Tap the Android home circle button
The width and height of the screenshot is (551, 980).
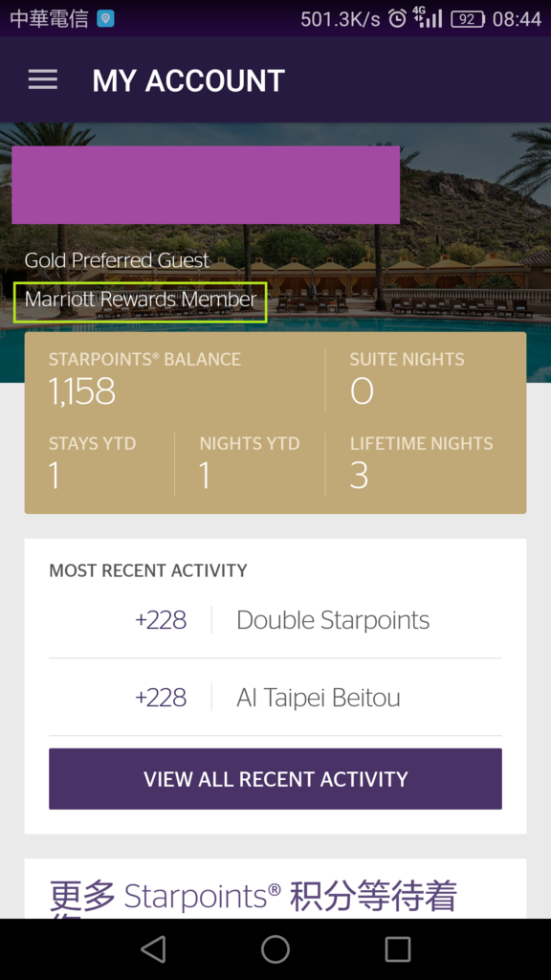pyautogui.click(x=275, y=948)
